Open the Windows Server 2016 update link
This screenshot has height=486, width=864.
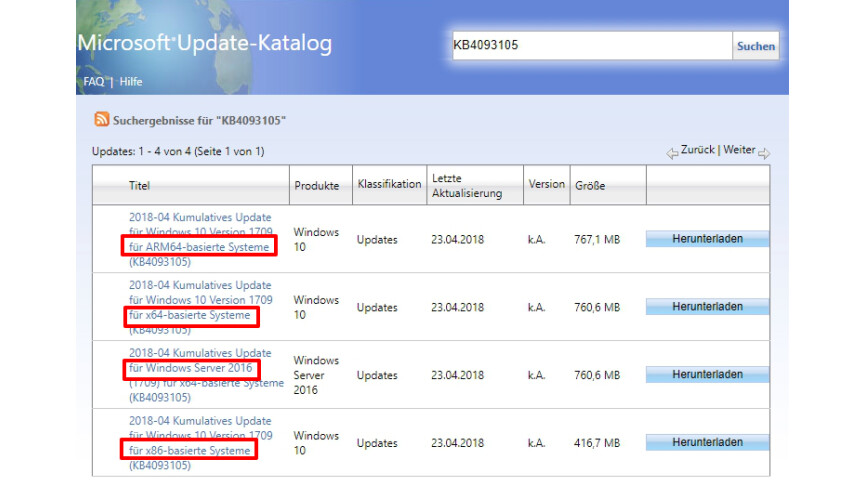pos(206,375)
